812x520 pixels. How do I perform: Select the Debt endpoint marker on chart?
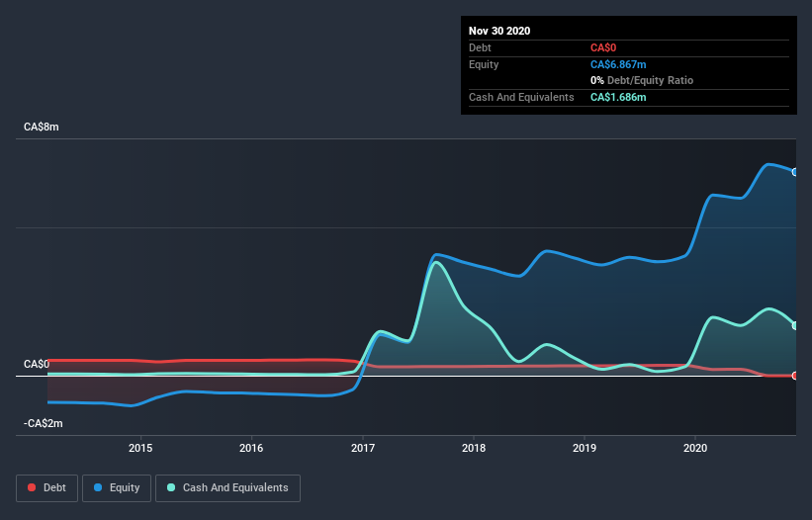[x=795, y=376]
